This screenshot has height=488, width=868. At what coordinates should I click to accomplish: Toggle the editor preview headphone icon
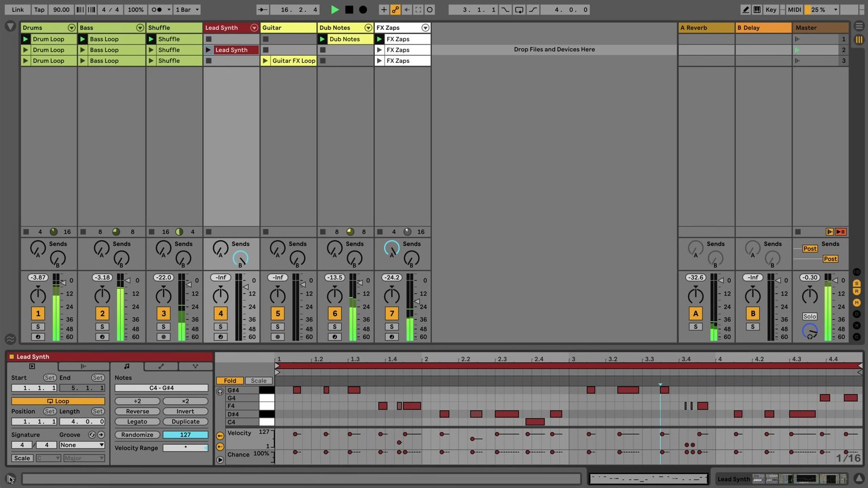coord(220,391)
